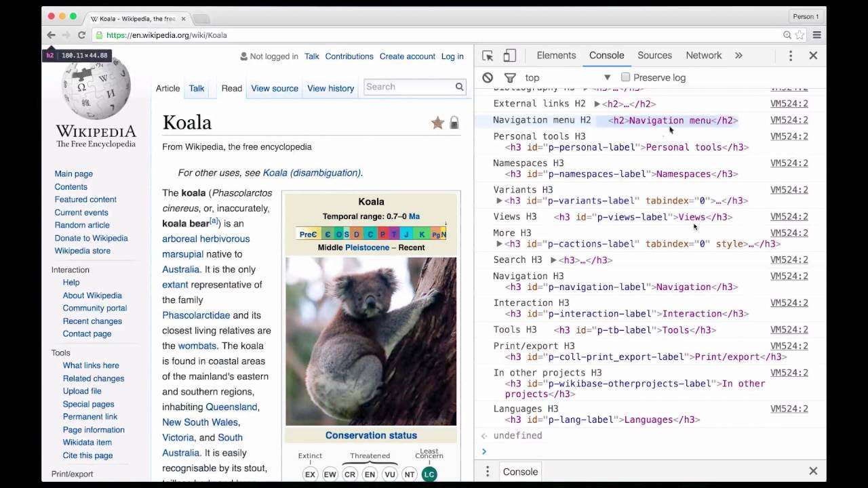Click VM524:2 link on Languages H3 row
The image size is (868, 488).
[x=789, y=409]
